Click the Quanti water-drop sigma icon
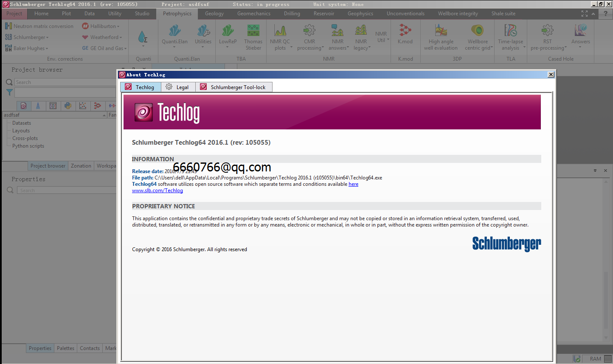The width and height of the screenshot is (613, 364). (143, 37)
